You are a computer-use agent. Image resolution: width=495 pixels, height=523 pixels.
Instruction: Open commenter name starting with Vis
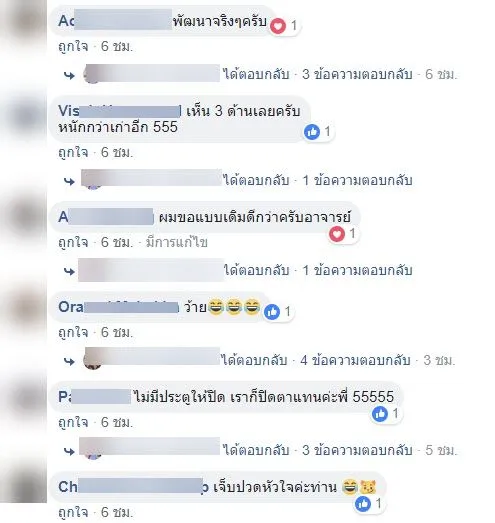click(x=120, y=111)
